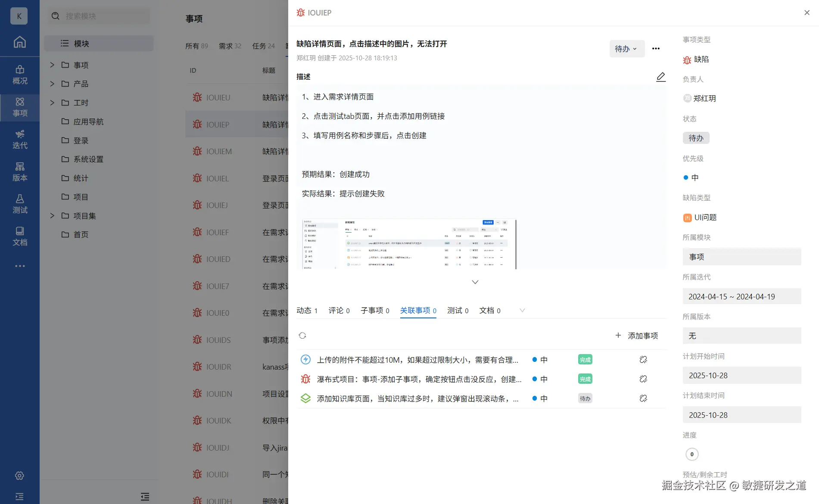This screenshot has height=504, width=819.
Task: Open linked item 瀑布式项目
Action: coord(419,379)
